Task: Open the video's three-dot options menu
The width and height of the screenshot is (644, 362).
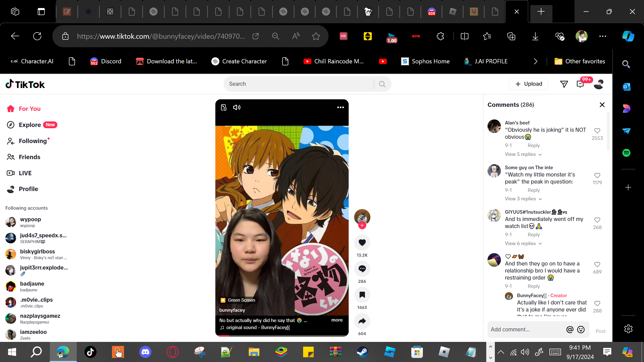Action: [340, 107]
